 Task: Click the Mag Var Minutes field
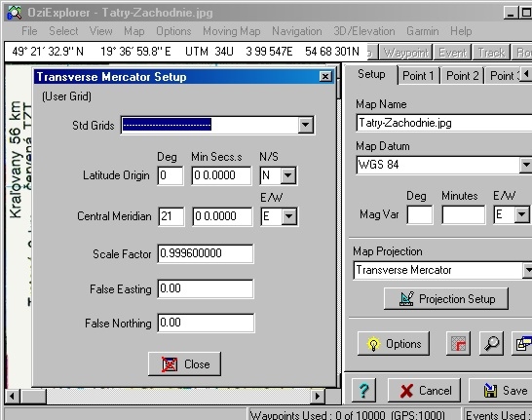coord(463,214)
